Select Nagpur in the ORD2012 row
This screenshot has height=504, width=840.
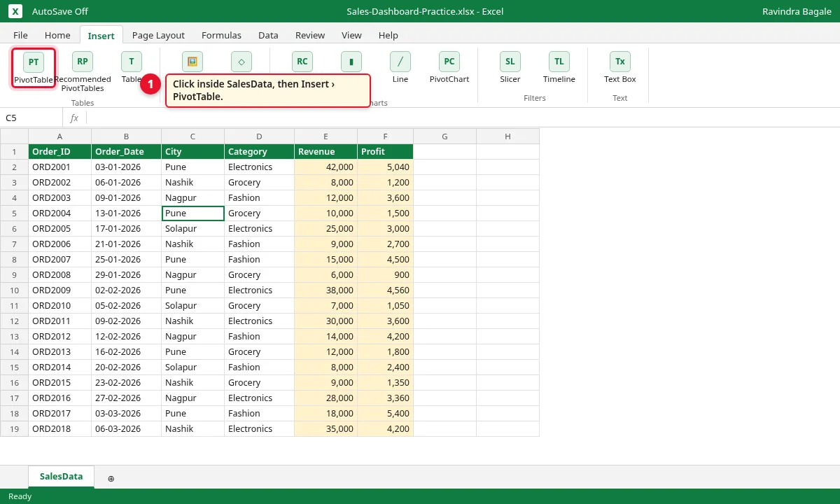pos(192,336)
